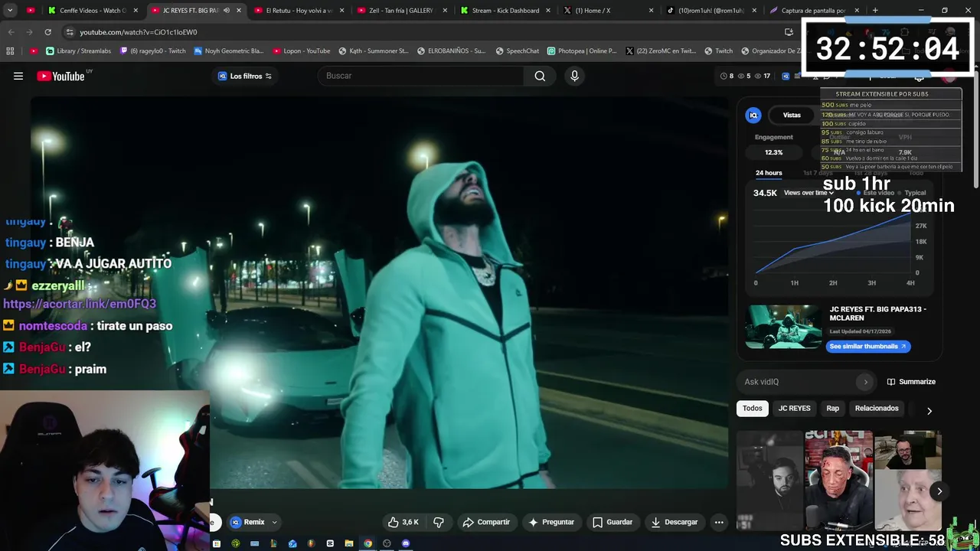
Task: Open the YouTube hamburger guide menu
Action: click(18, 76)
